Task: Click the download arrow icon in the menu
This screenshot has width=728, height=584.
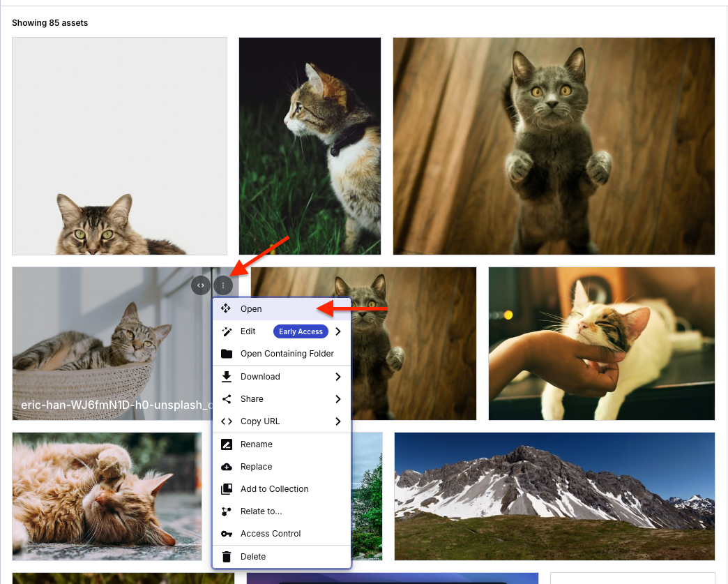Action: tap(225, 376)
